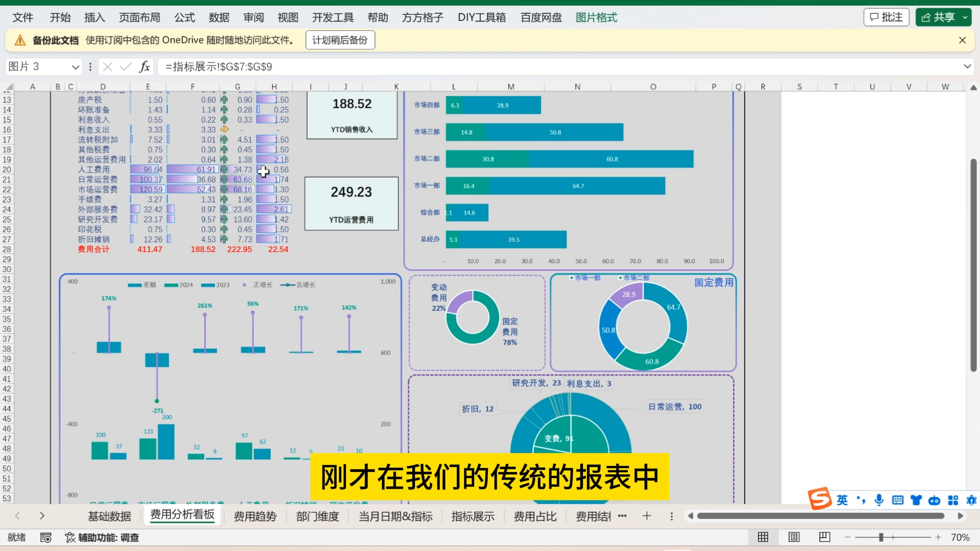
Task: Click the 计划稍后备份 button
Action: pos(340,40)
